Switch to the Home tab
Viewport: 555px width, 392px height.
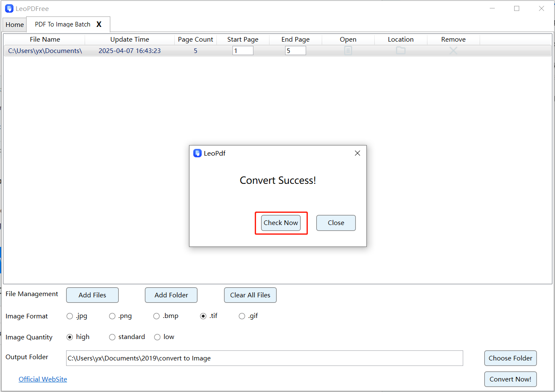(15, 25)
